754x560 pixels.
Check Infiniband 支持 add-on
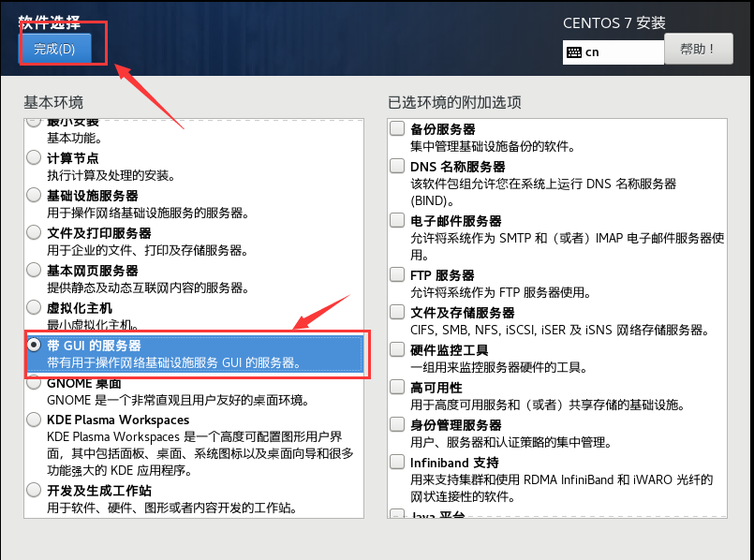[x=397, y=462]
